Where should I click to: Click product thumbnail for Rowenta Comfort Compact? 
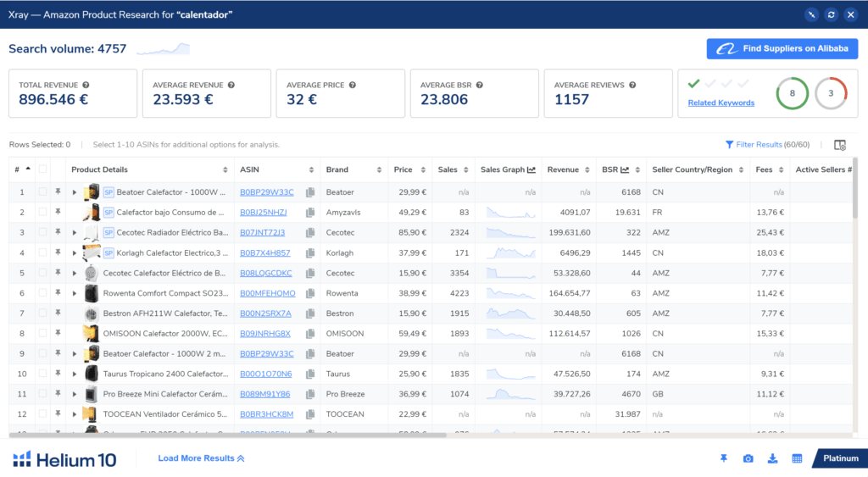pyautogui.click(x=92, y=293)
